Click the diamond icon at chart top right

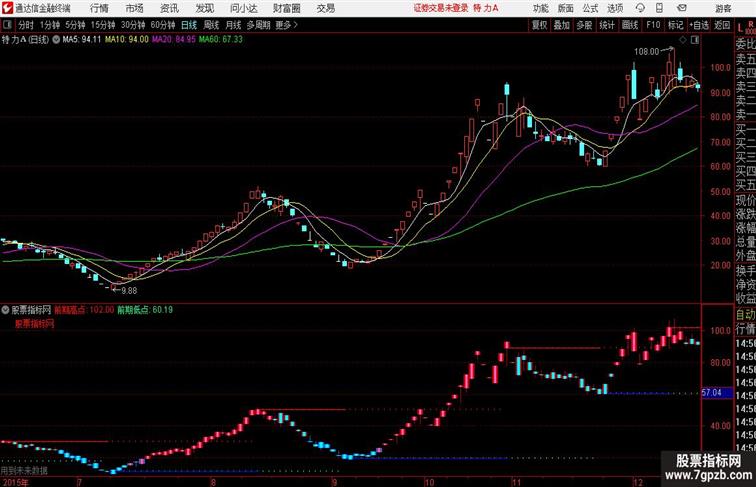coord(683,40)
